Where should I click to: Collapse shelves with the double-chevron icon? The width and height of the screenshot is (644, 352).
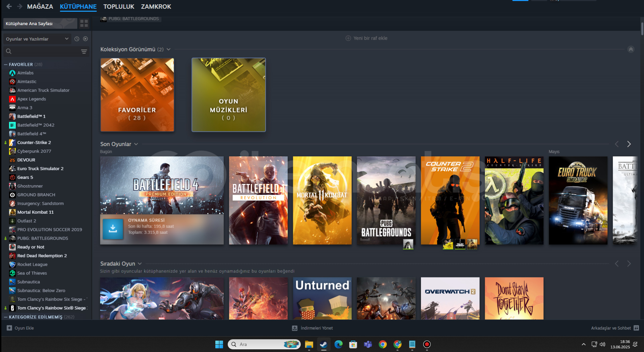click(631, 49)
